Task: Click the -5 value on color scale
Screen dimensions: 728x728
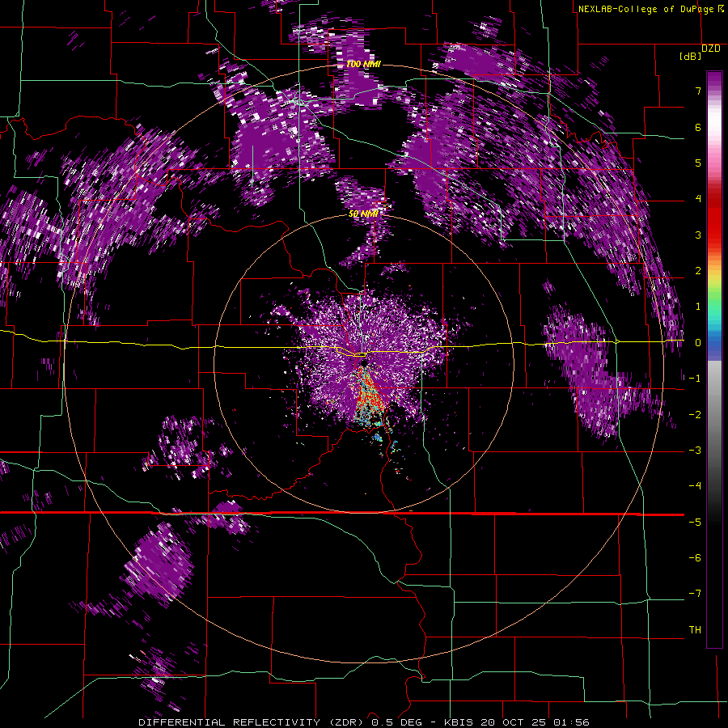Action: click(x=695, y=522)
